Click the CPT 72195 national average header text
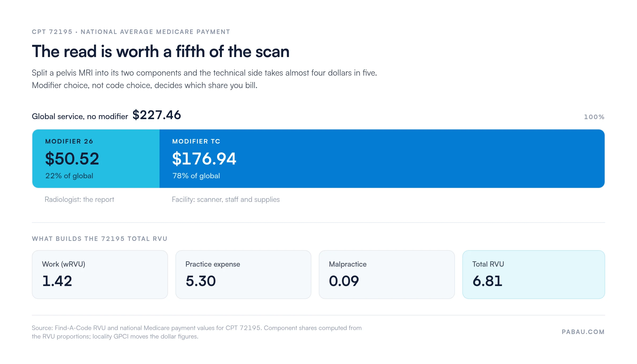 point(131,32)
